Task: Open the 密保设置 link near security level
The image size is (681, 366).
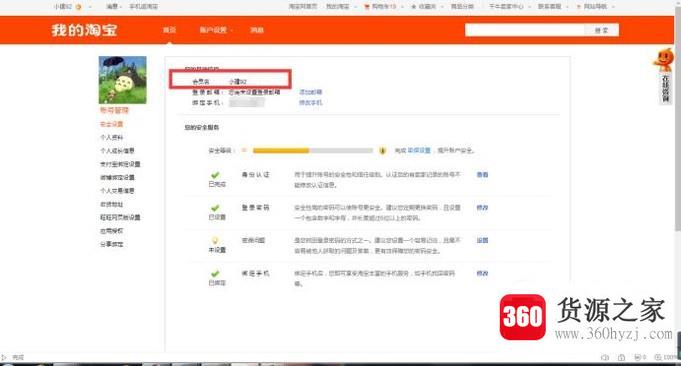Action: click(419, 150)
